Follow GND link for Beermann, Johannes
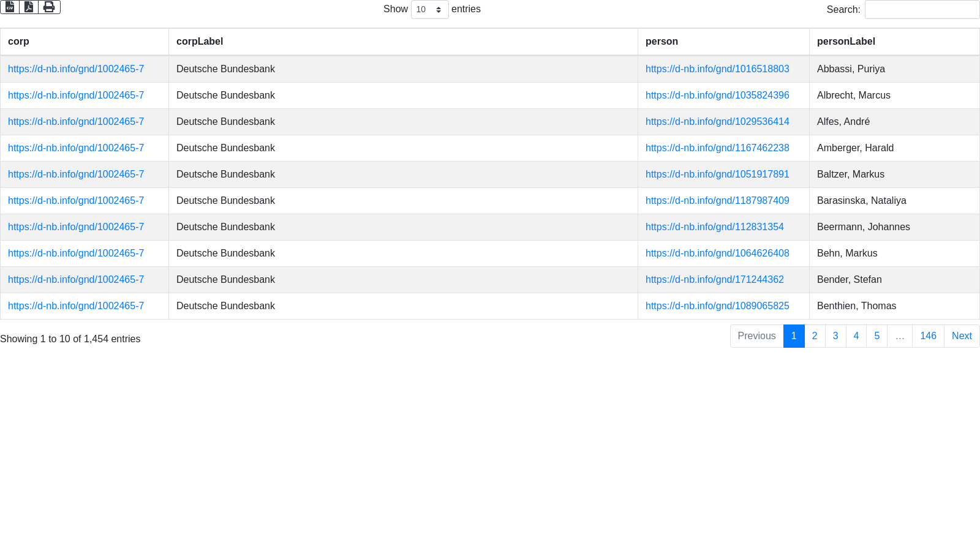The height and width of the screenshot is (551, 980). [x=714, y=227]
